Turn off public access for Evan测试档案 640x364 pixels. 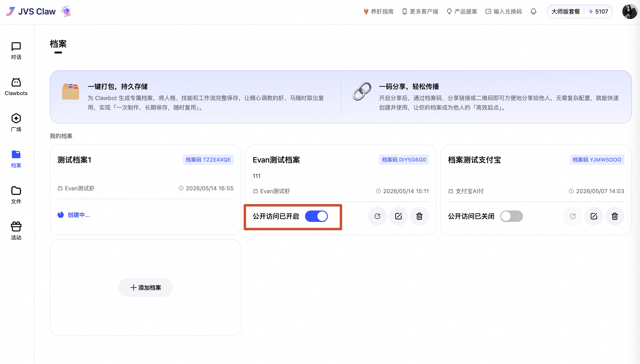tap(316, 216)
